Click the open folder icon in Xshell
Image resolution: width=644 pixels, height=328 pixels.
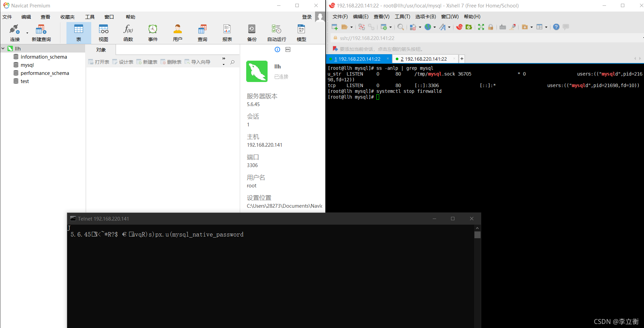tap(345, 27)
